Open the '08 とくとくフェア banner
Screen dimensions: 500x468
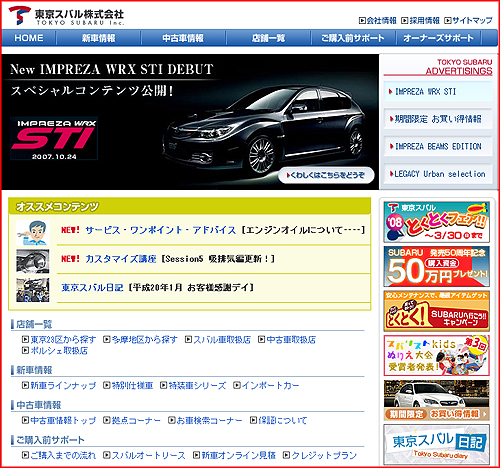click(437, 222)
